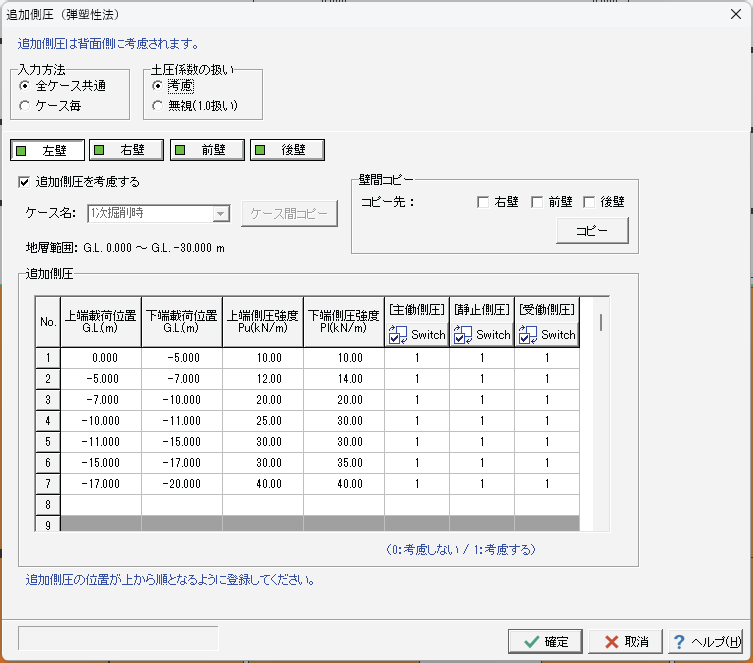Check the 後壁 copy destination box
This screenshot has width=753, height=663.
point(590,202)
